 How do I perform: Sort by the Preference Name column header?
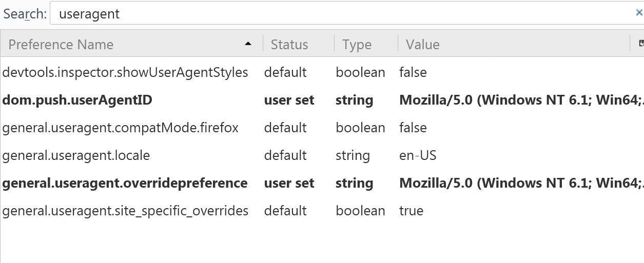tap(61, 45)
